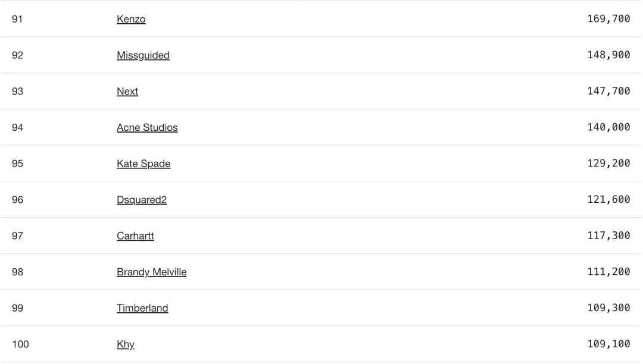Click the 121,600 value for Dsquared2
The width and height of the screenshot is (643, 364).
[608, 199]
